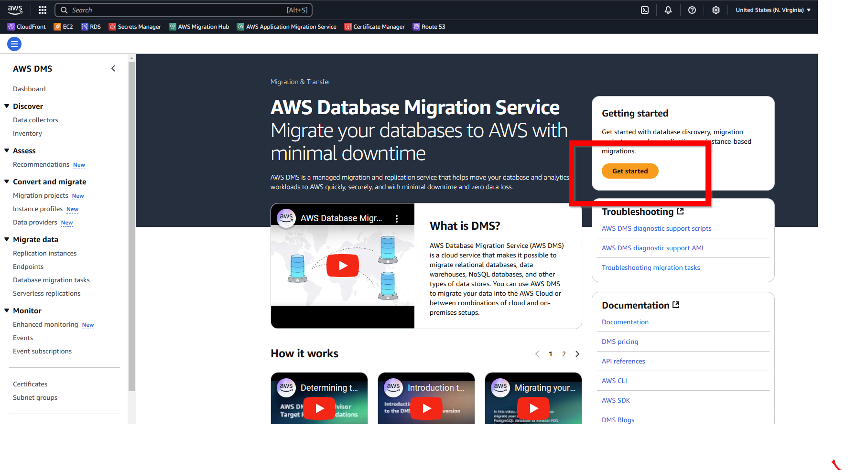868x470 pixels.
Task: Open the Route 53 bookmark shortcut
Action: [429, 27]
